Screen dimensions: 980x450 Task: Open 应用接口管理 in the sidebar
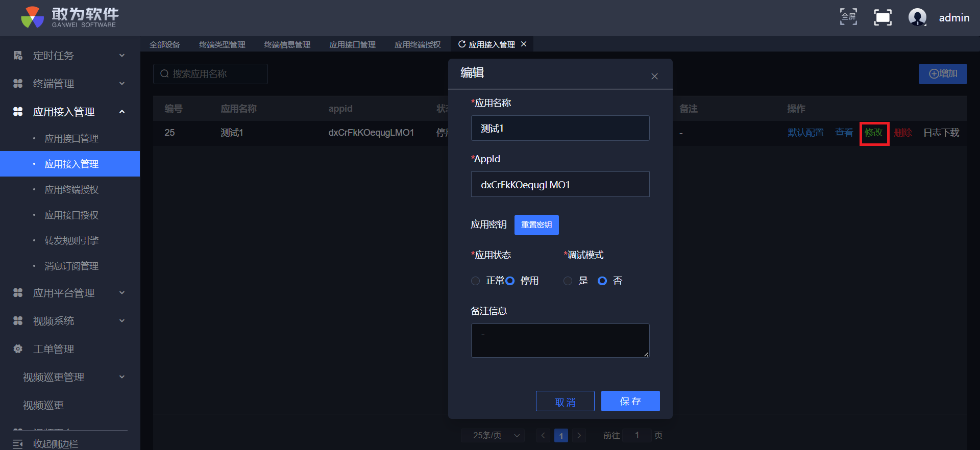coord(71,139)
